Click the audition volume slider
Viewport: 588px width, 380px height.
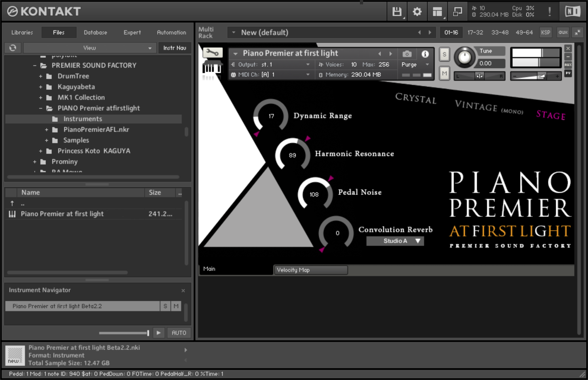(x=124, y=333)
